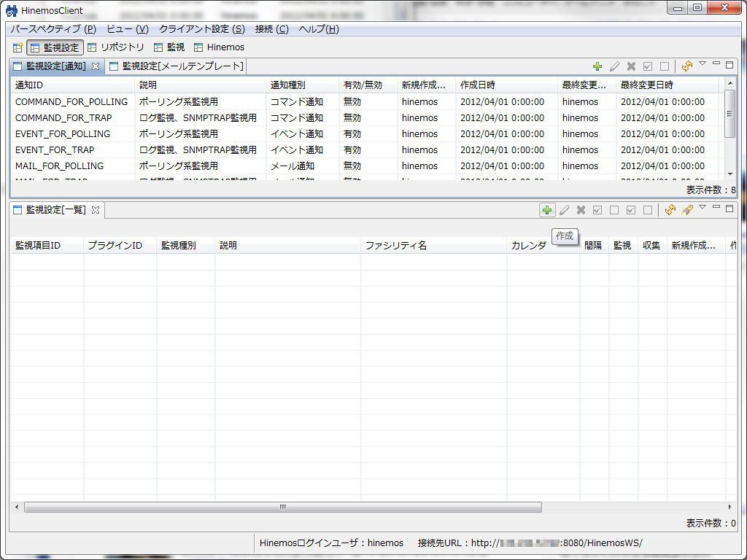Click the horizontal scrollbar in the monitor list

(x=282, y=507)
